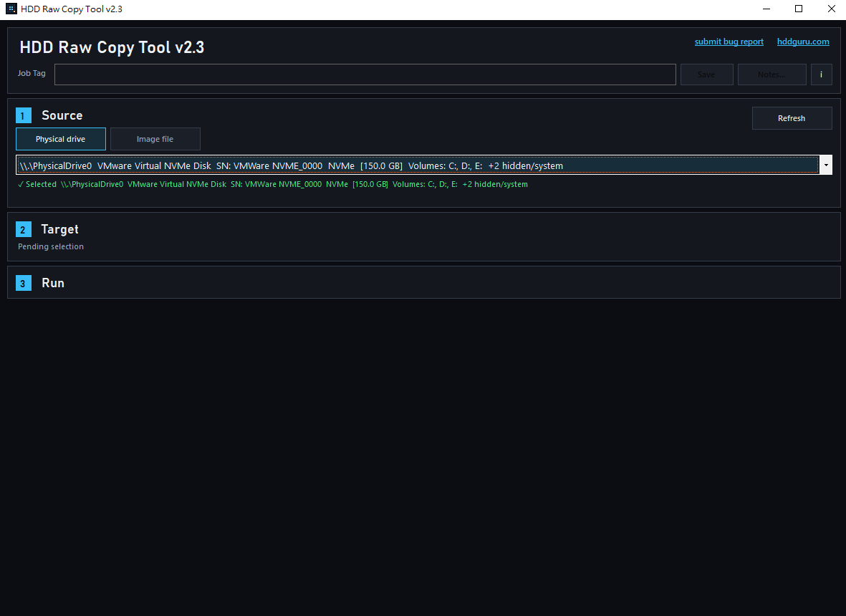Maximize the application window
Viewport: 846px width, 616px height.
799,9
